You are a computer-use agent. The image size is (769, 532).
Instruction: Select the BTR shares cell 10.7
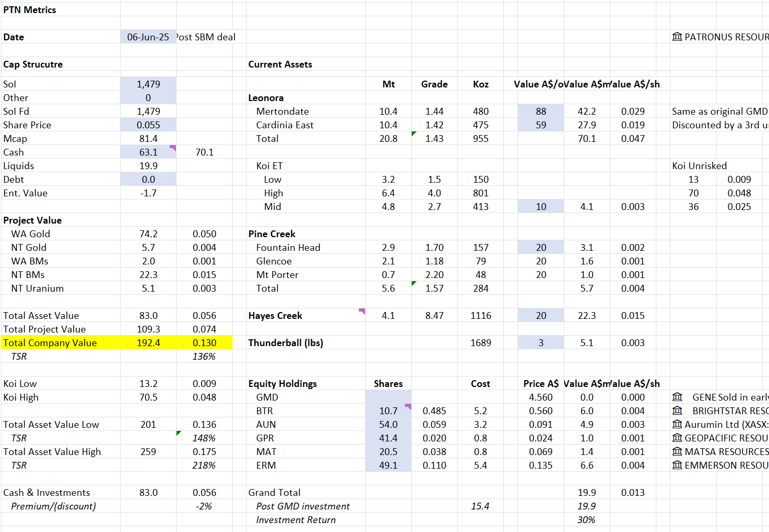point(388,411)
